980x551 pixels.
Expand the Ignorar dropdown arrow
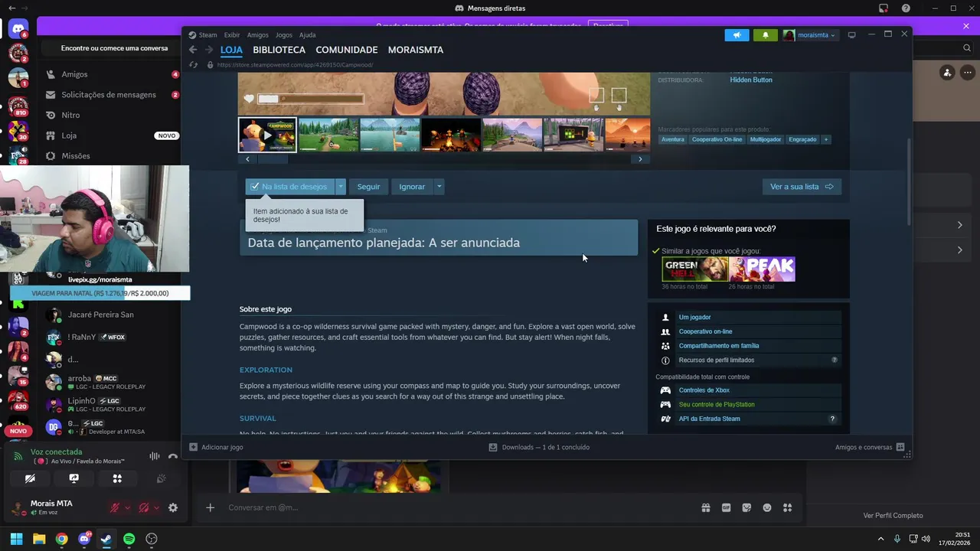coord(439,187)
